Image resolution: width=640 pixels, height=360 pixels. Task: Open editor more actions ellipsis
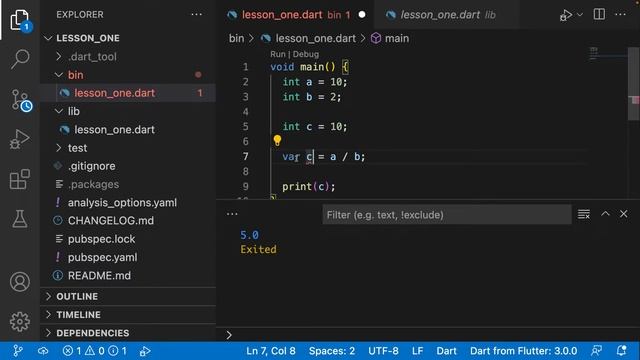point(620,14)
